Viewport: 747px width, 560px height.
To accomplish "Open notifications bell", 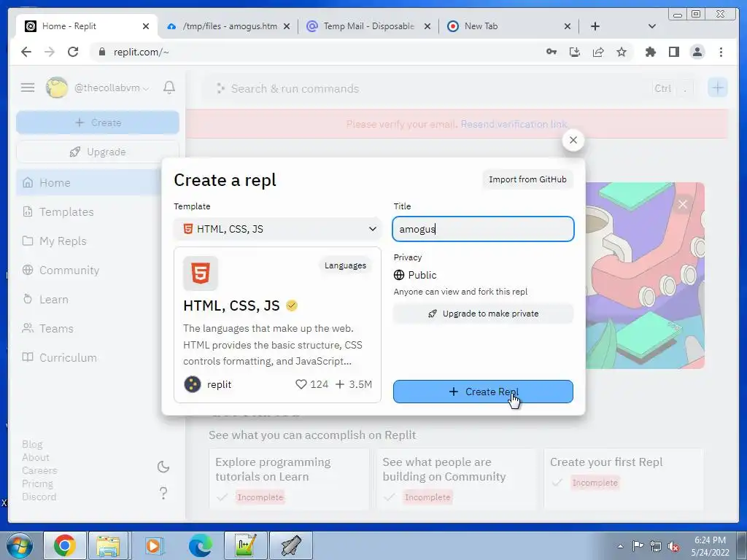I will (x=169, y=87).
